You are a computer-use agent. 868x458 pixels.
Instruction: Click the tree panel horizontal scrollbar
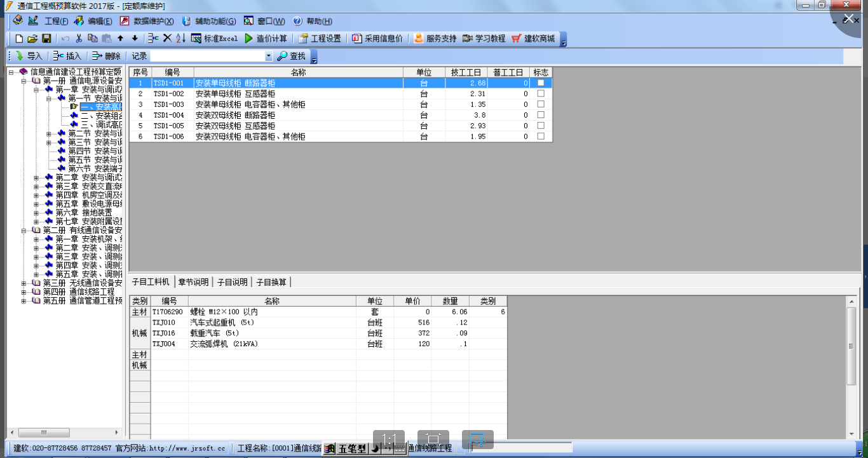point(64,433)
